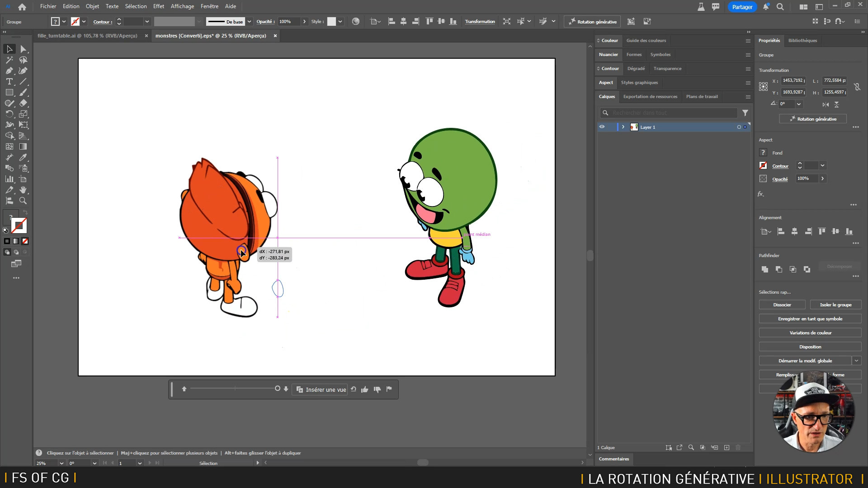868x488 pixels.
Task: Toggle Layer 1 target circle
Action: point(739,127)
